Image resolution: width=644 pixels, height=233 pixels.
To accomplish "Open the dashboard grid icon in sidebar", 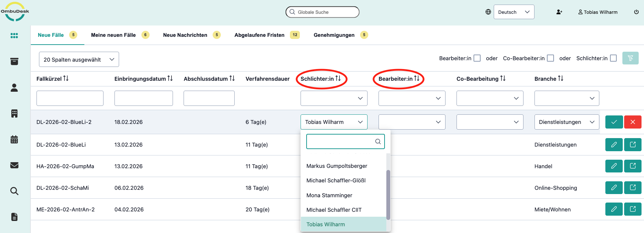I will click(14, 35).
